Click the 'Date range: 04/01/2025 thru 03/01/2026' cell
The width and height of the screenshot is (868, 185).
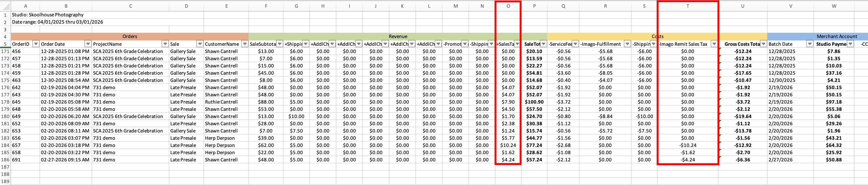click(x=57, y=22)
